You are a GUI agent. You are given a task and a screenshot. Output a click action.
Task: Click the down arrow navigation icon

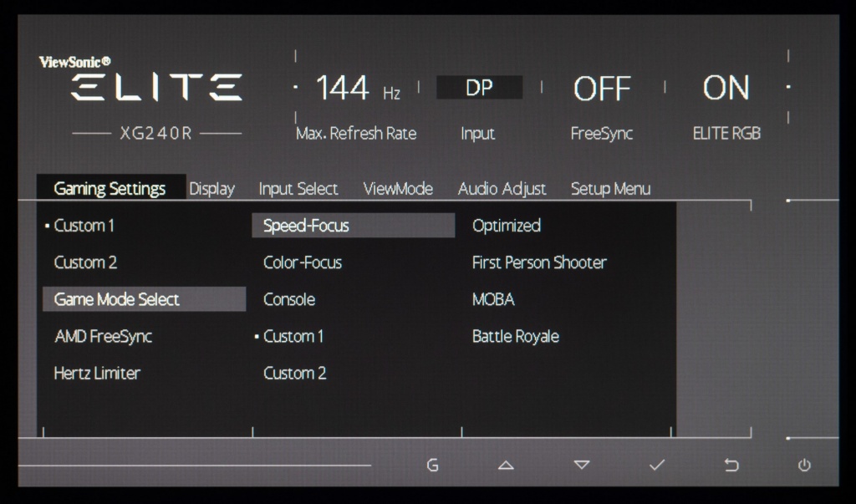(582, 466)
